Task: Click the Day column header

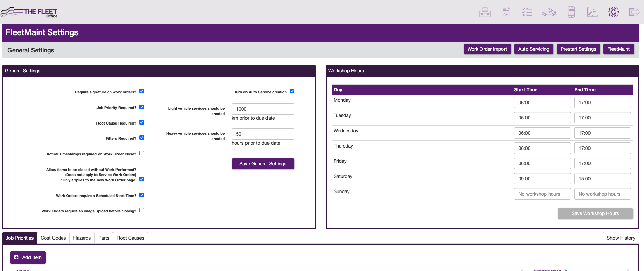Action: 338,90
